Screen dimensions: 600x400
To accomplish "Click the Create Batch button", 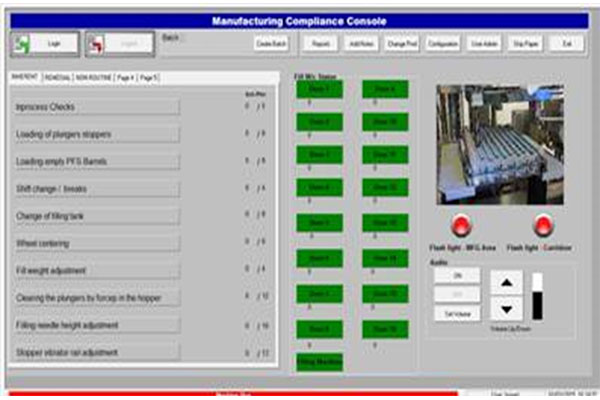I will pos(270,44).
